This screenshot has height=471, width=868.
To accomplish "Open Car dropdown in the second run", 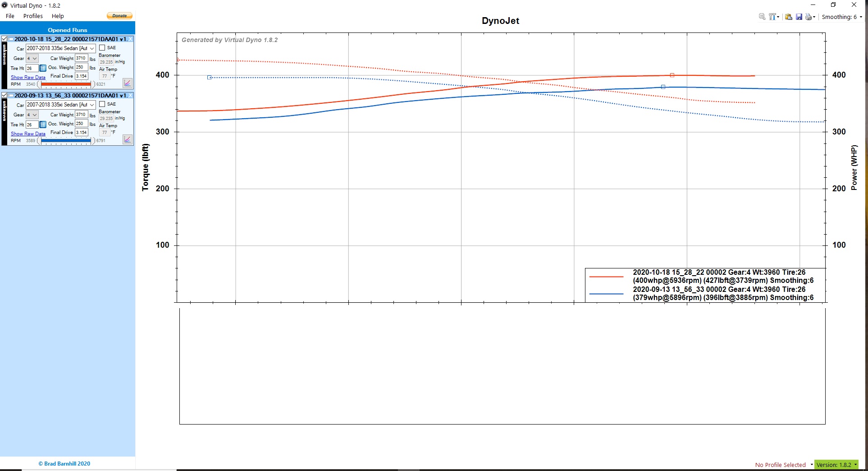I will point(60,105).
